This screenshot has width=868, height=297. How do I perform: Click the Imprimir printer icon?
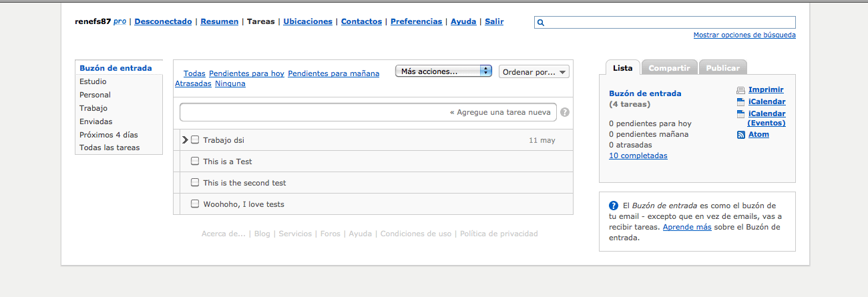tap(740, 90)
